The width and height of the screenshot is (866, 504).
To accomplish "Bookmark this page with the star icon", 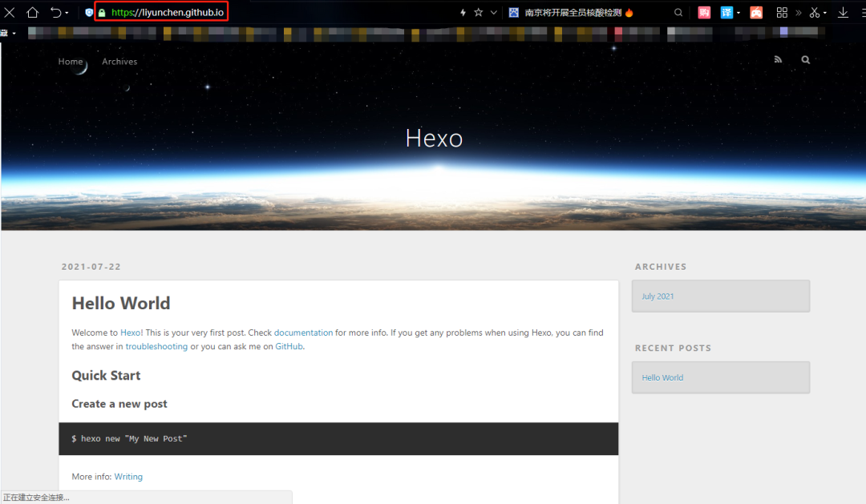I will pyautogui.click(x=478, y=12).
